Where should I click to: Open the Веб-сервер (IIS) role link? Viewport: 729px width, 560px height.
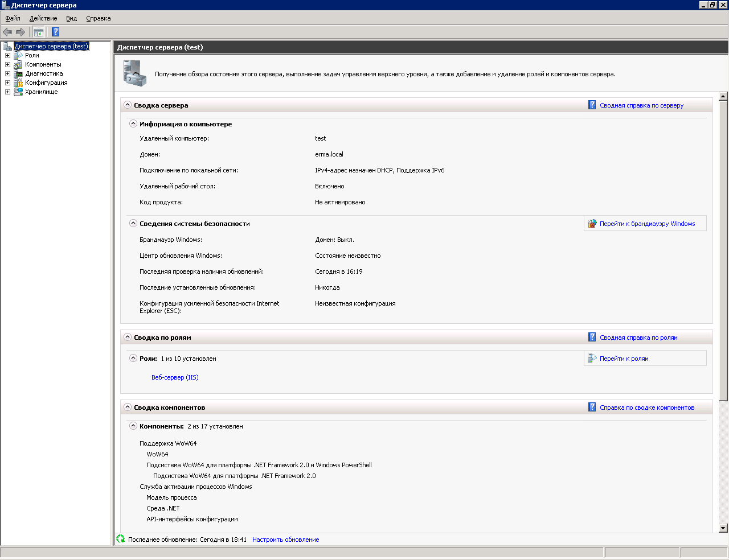point(175,377)
